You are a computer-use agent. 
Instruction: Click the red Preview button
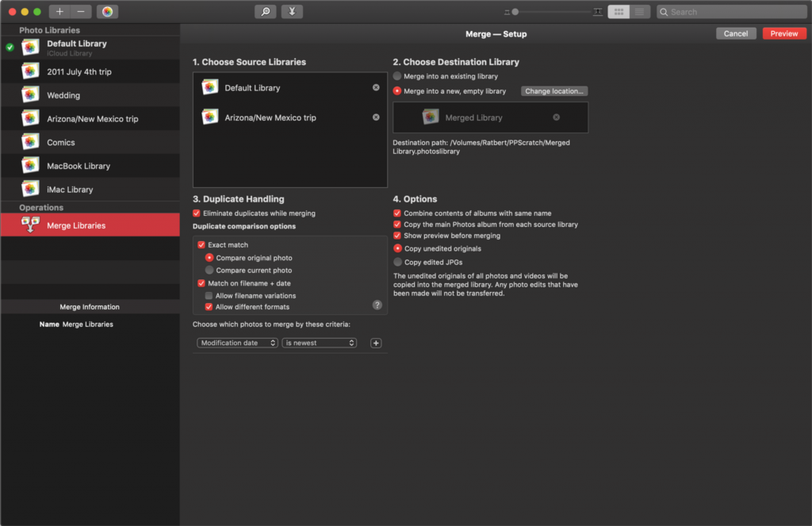coord(783,33)
